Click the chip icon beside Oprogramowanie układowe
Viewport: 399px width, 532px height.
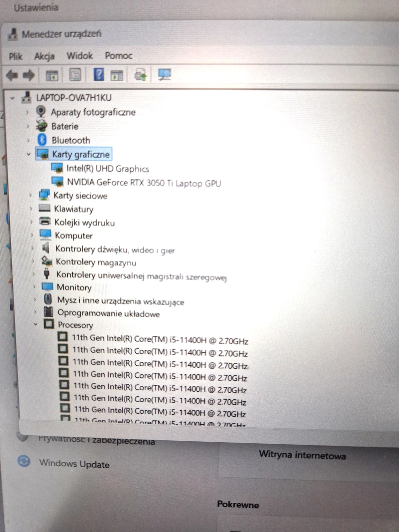[49, 312]
